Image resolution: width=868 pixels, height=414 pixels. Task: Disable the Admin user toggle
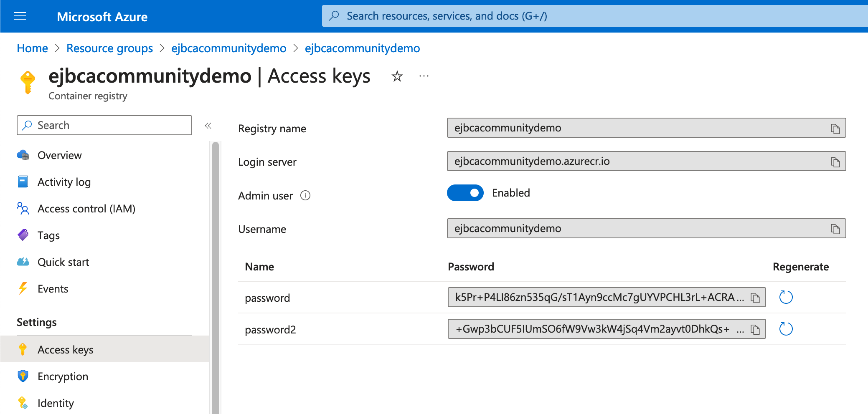465,193
